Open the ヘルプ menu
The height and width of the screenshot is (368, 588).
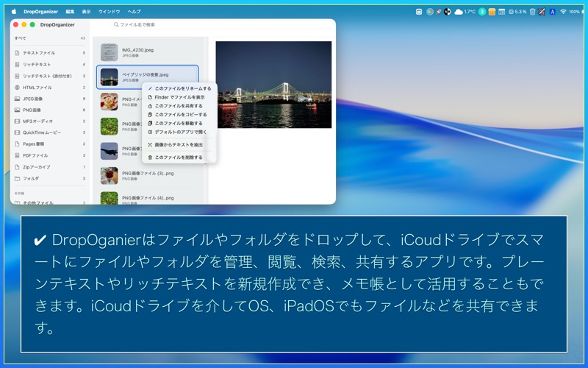pyautogui.click(x=135, y=12)
